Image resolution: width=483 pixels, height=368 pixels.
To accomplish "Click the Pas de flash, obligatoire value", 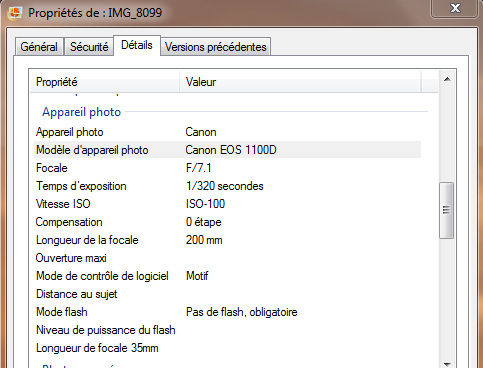I will click(242, 312).
